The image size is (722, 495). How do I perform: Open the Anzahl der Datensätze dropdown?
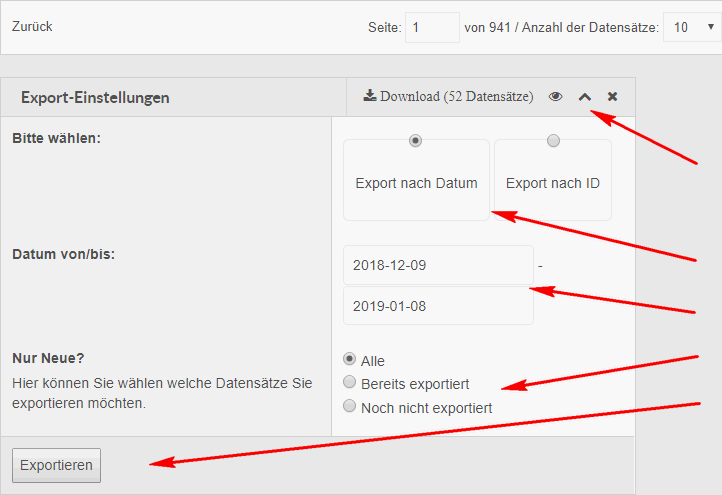[691, 28]
